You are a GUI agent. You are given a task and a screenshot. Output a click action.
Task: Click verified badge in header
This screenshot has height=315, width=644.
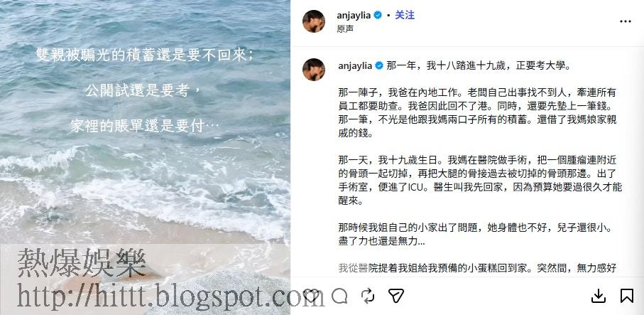coord(378,16)
